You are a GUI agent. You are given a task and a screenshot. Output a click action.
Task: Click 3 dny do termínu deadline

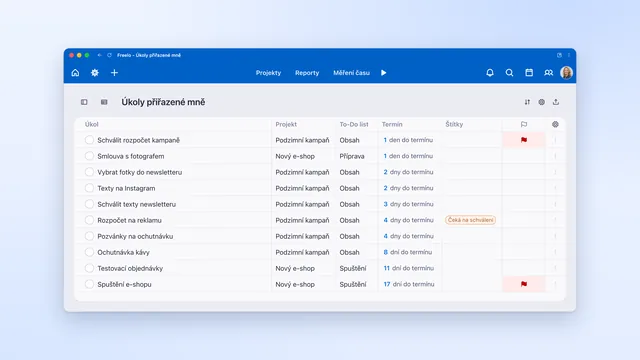(x=408, y=204)
